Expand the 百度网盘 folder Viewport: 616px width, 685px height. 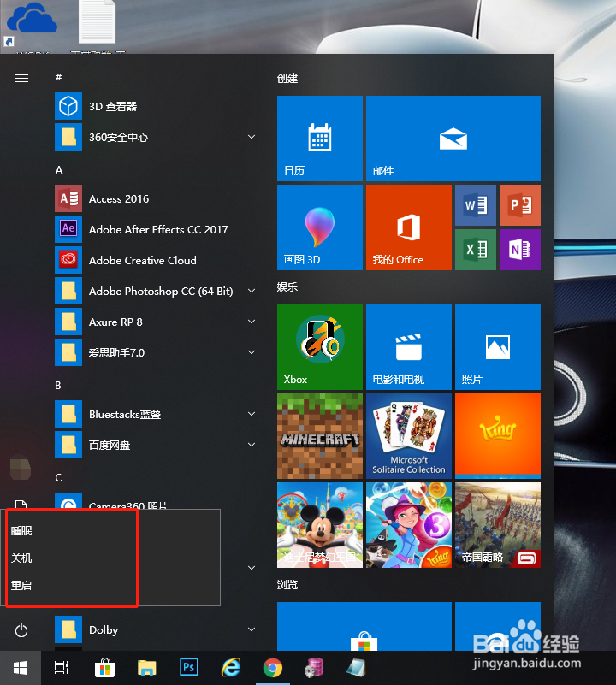(252, 445)
